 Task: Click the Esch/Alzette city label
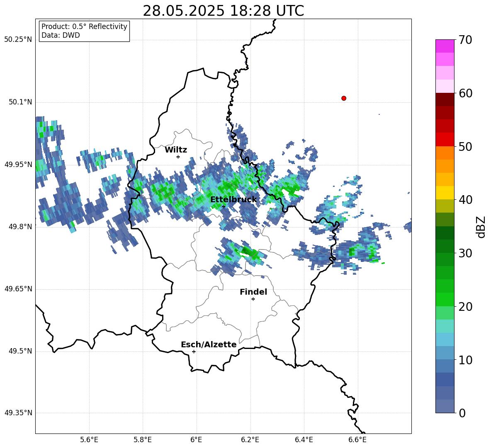pos(209,344)
